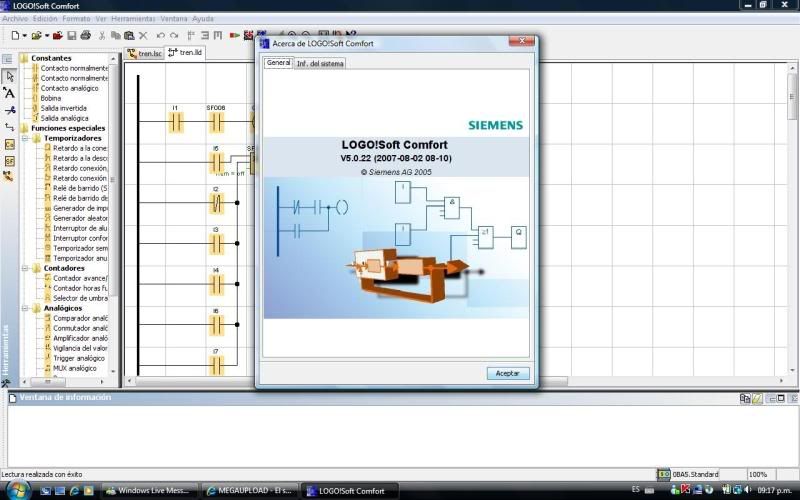Click the ES language indicator in the taskbar

[x=636, y=489]
